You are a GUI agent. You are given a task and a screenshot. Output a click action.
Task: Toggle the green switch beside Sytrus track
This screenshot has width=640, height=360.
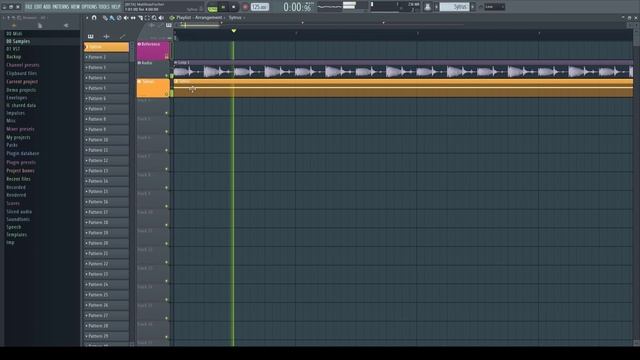coord(172,93)
